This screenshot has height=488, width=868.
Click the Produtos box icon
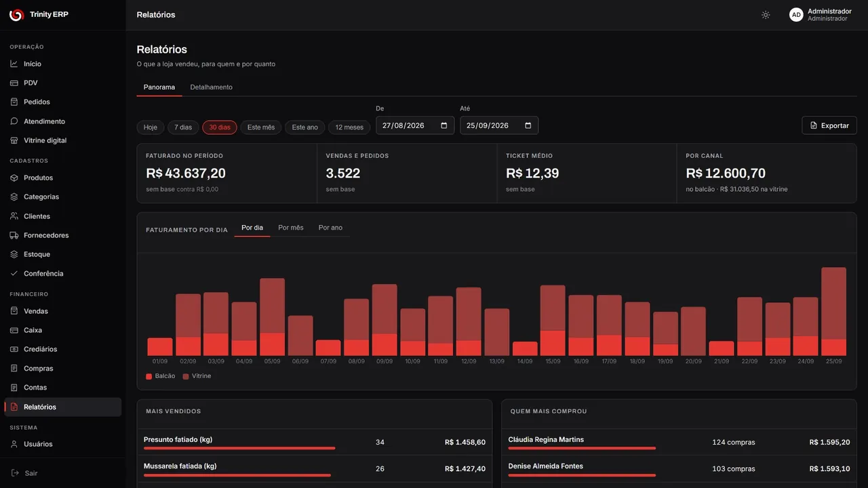pos(14,178)
